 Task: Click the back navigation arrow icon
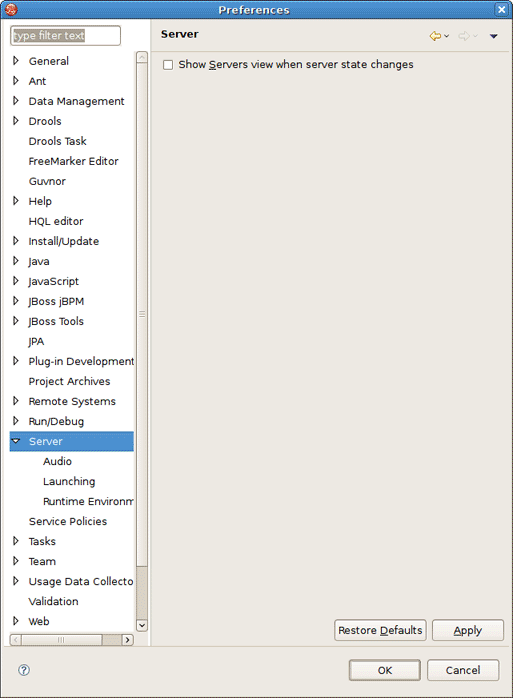pyautogui.click(x=435, y=36)
